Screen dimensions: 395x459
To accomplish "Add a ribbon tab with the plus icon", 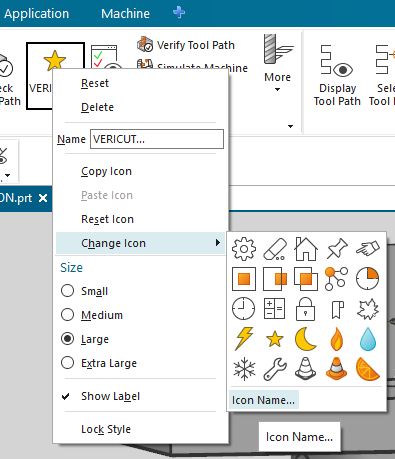I will point(179,13).
